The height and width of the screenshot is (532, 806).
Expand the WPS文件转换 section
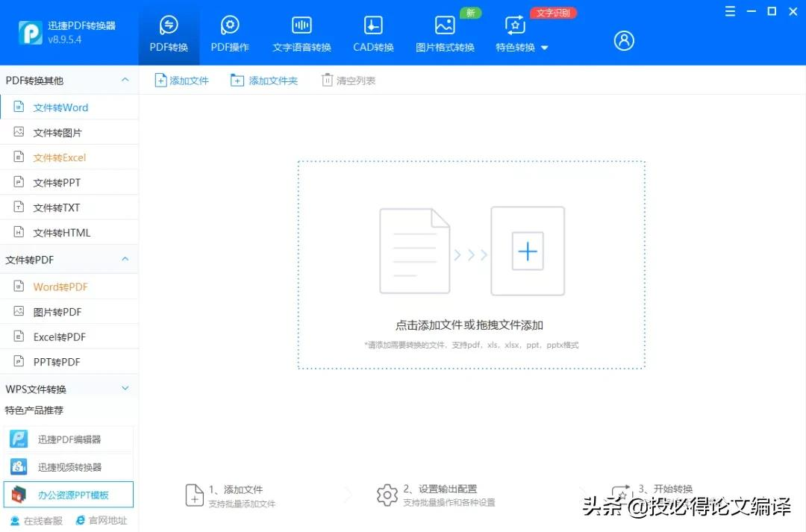click(x=125, y=388)
